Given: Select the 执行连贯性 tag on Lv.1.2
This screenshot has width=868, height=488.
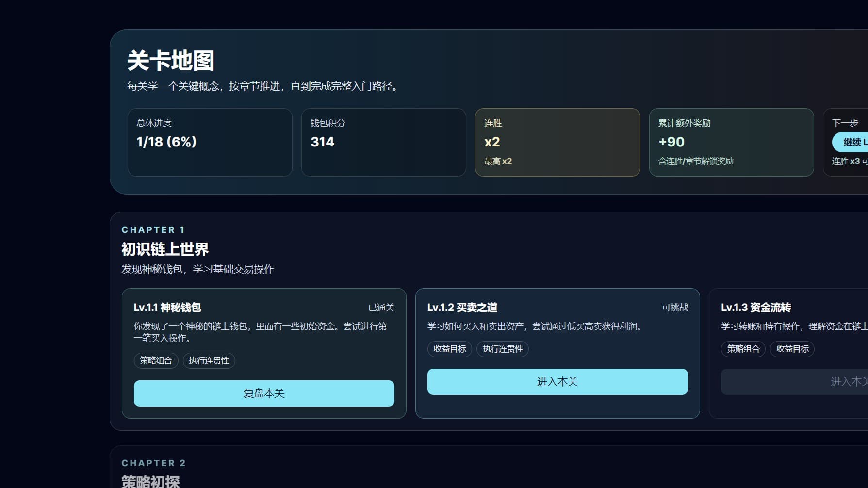Looking at the screenshot, I should pos(503,349).
